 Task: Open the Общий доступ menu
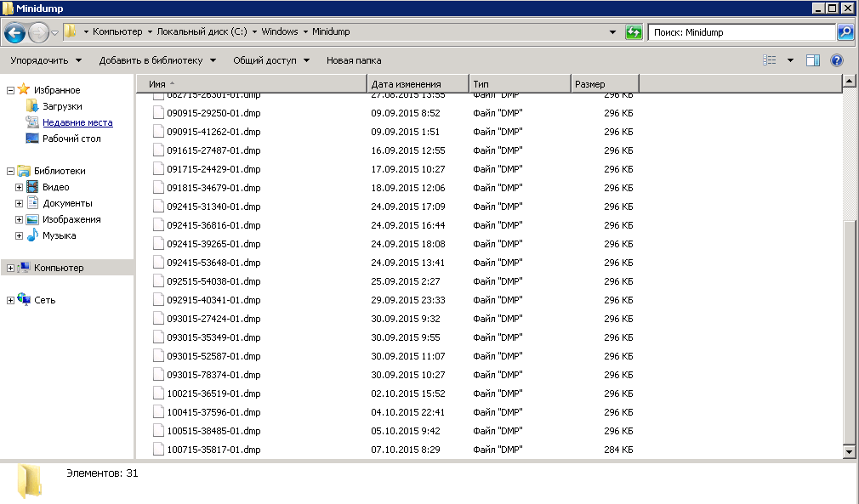click(x=271, y=60)
